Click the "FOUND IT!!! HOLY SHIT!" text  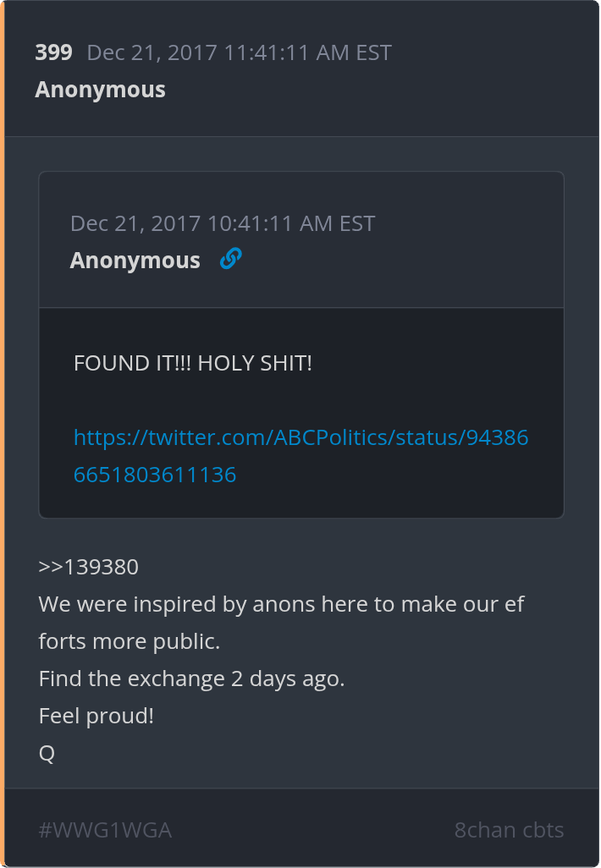pyautogui.click(x=193, y=364)
